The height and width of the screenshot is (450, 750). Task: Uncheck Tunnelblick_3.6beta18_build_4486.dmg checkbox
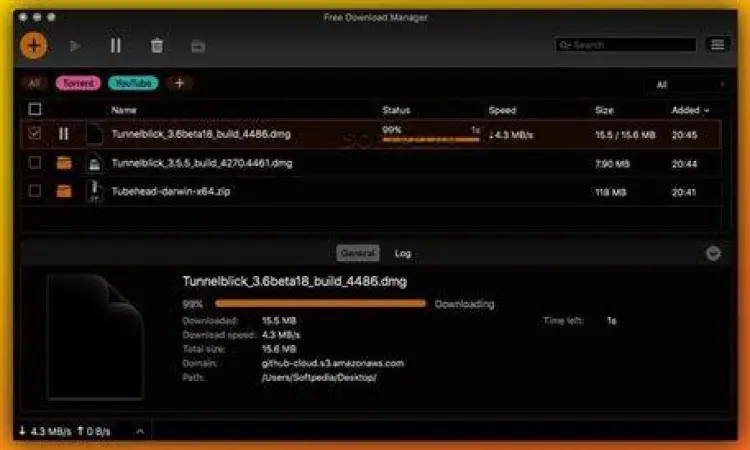(34, 133)
